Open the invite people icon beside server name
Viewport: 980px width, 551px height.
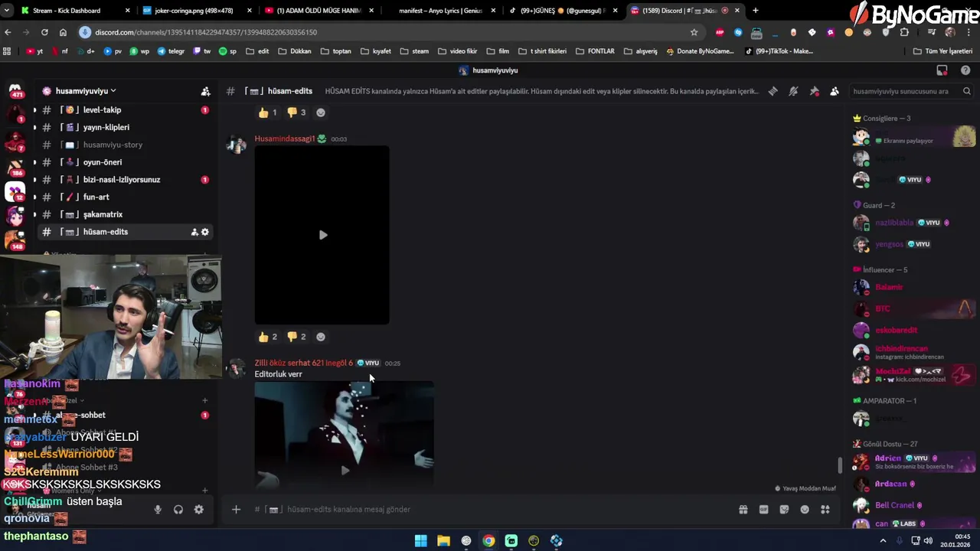coord(205,91)
